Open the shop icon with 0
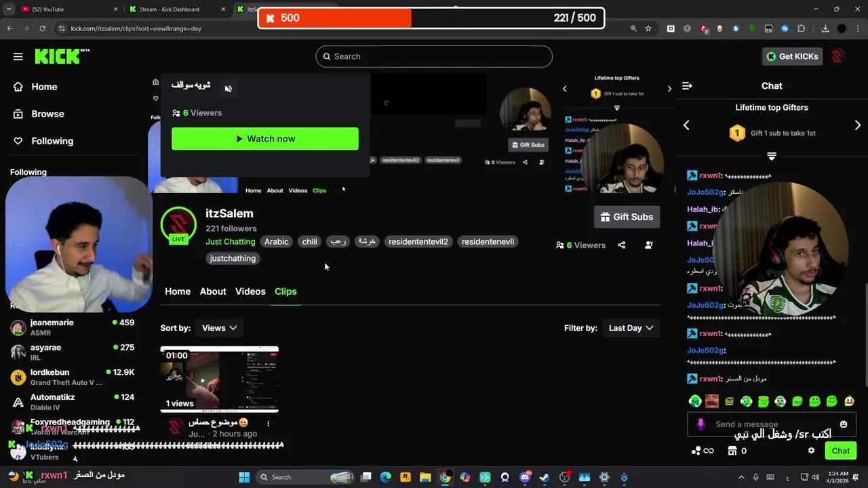This screenshot has height=488, width=868. click(737, 451)
